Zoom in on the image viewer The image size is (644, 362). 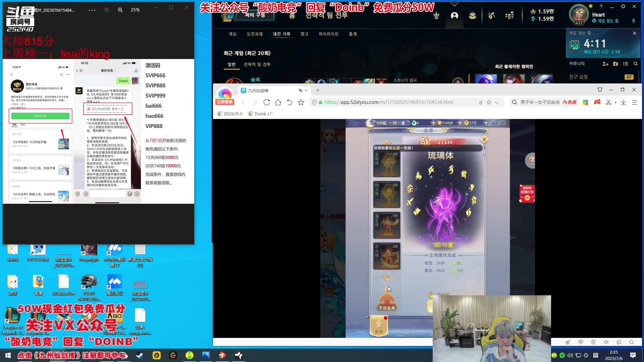[x=120, y=10]
